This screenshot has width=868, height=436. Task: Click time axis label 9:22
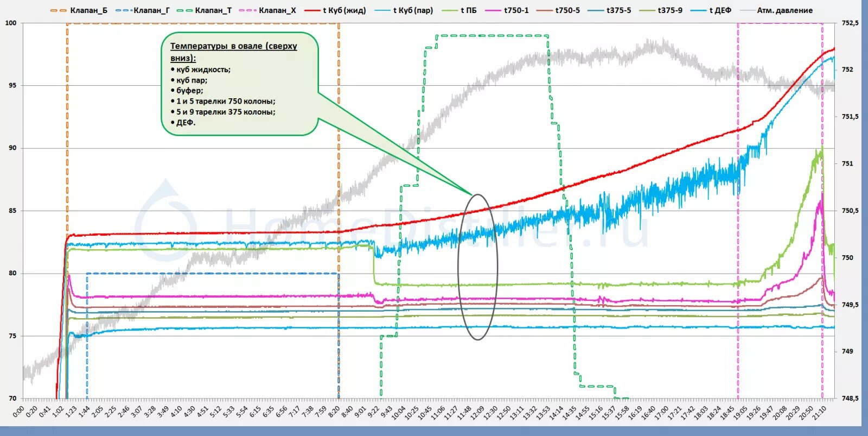(373, 412)
